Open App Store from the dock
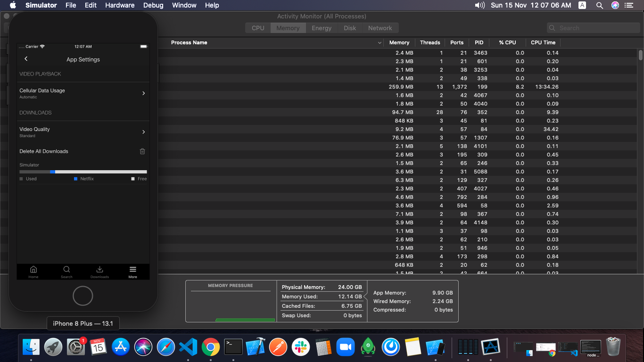The height and width of the screenshot is (362, 644). (x=121, y=347)
